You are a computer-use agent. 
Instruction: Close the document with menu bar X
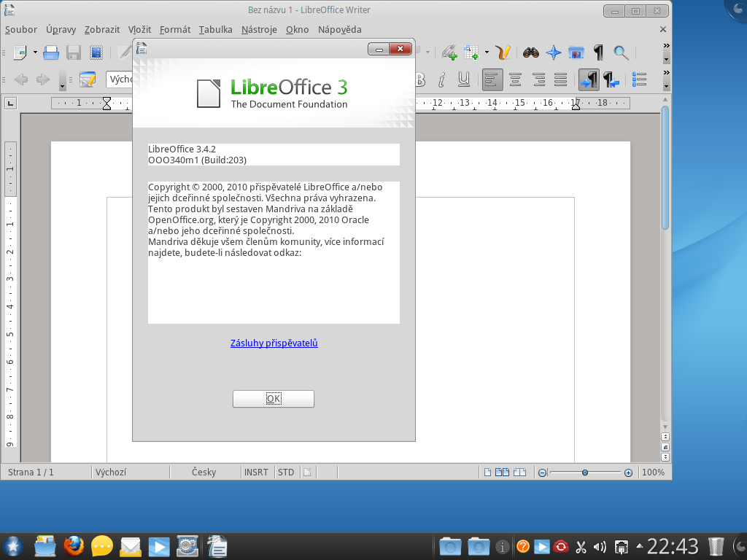click(x=662, y=29)
